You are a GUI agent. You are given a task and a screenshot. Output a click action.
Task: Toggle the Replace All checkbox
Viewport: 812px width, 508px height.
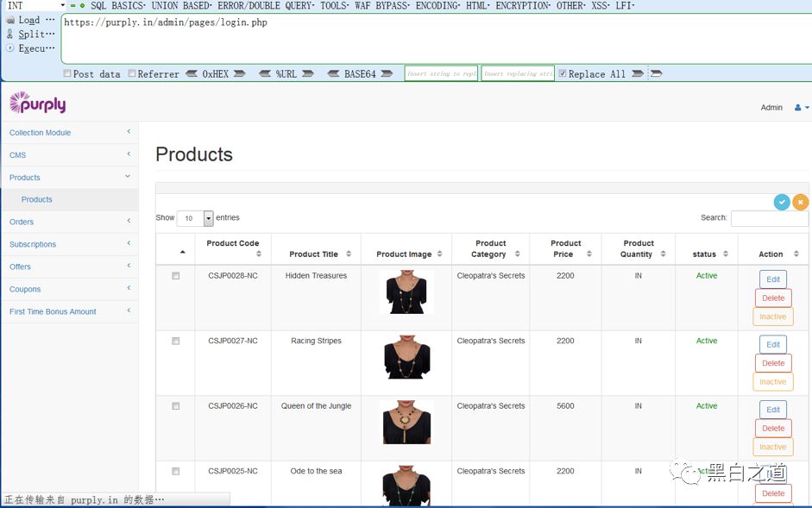coord(563,74)
